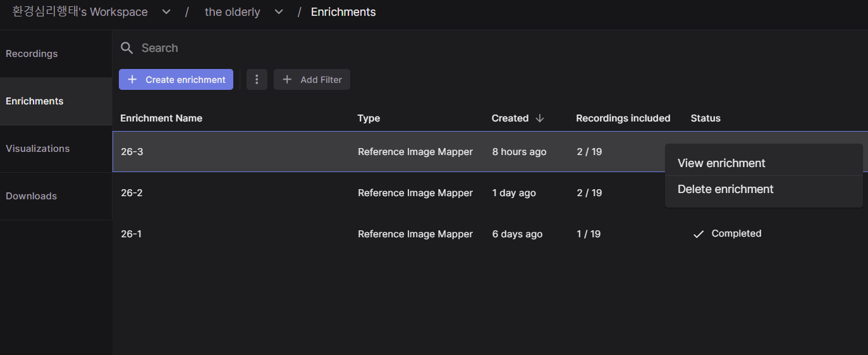Open the three-dot more options menu
Viewport: 868px width, 355px height.
point(257,80)
